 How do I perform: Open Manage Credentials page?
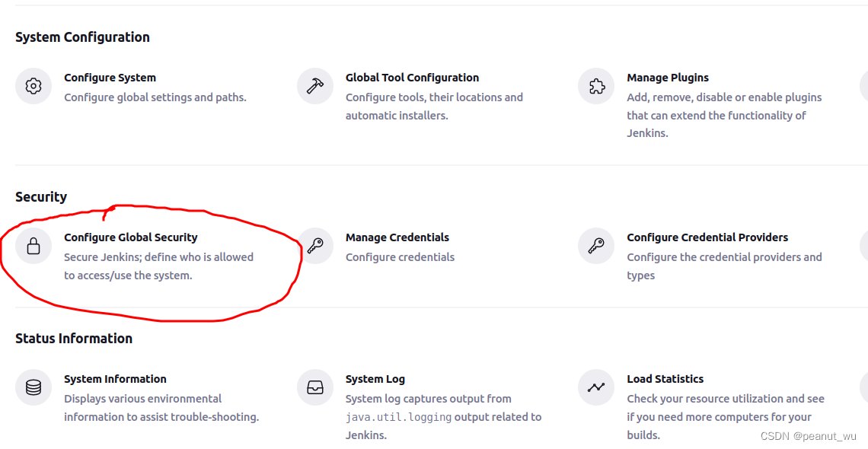(x=397, y=237)
